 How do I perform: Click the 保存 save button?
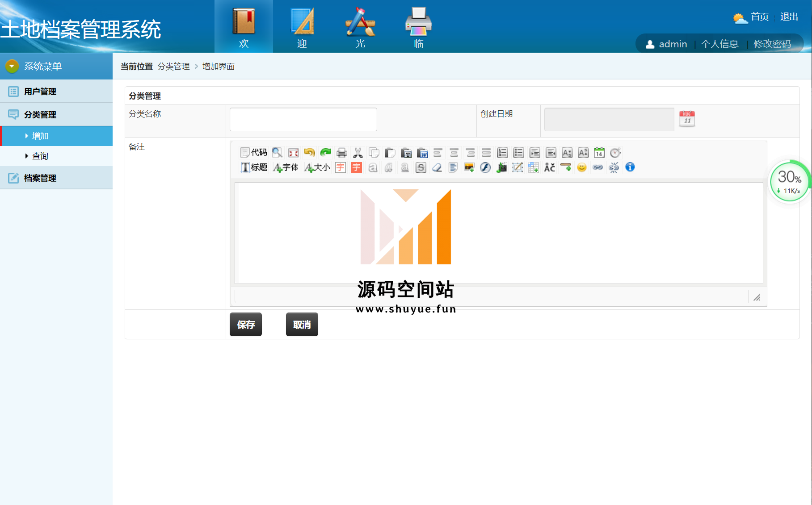click(x=246, y=325)
